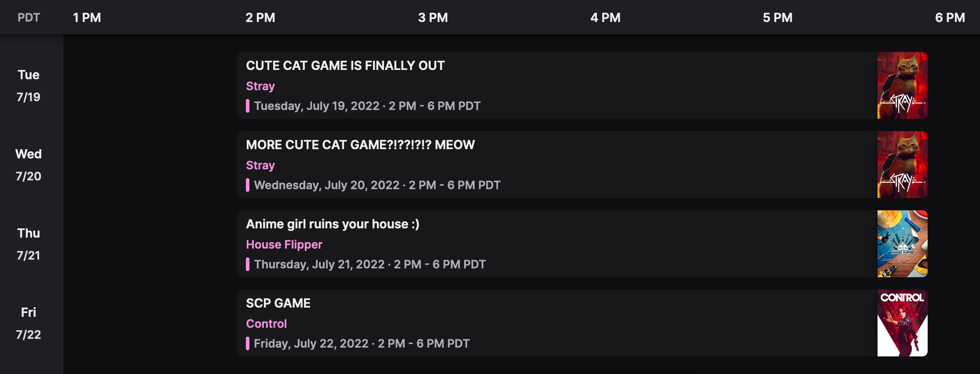Select the Tue 7/19 day label
980x374 pixels.
[x=29, y=86]
